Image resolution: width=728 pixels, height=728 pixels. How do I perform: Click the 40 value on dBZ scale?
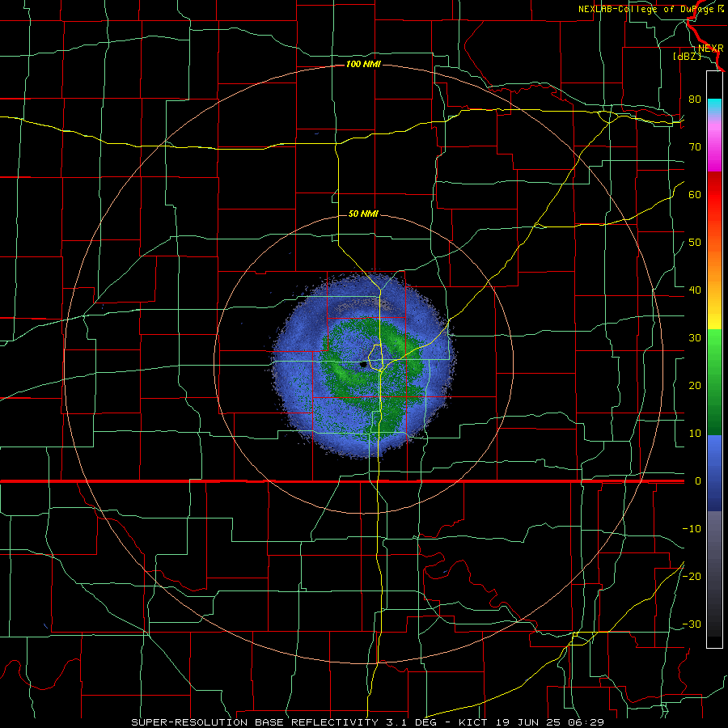tap(695, 290)
